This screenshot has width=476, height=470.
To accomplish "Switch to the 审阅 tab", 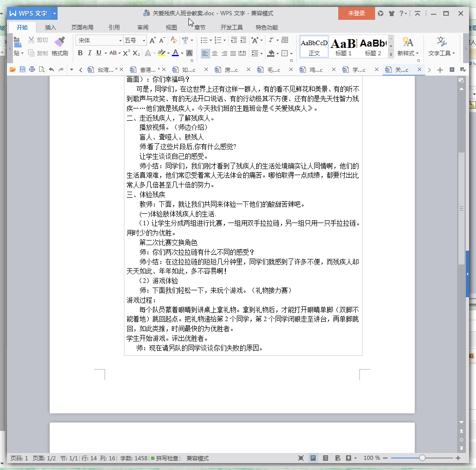I will [143, 27].
